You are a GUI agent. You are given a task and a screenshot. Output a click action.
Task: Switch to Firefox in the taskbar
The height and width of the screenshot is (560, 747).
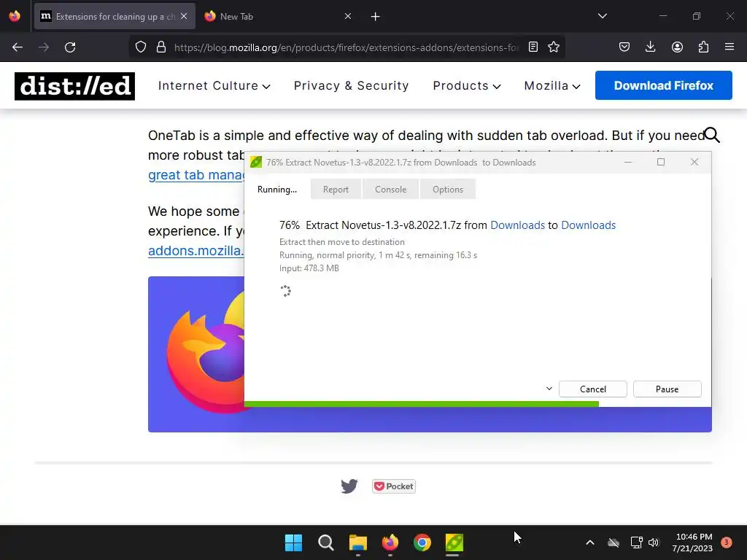(390, 542)
